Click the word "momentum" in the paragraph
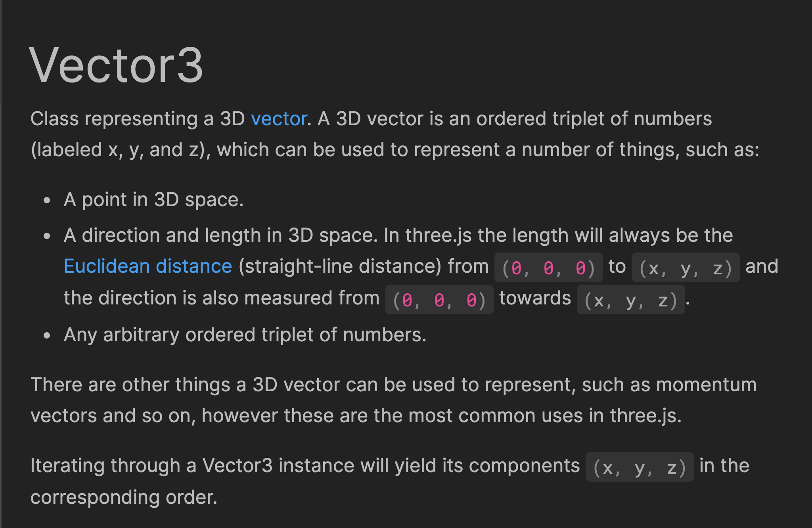The height and width of the screenshot is (528, 812). [x=706, y=385]
